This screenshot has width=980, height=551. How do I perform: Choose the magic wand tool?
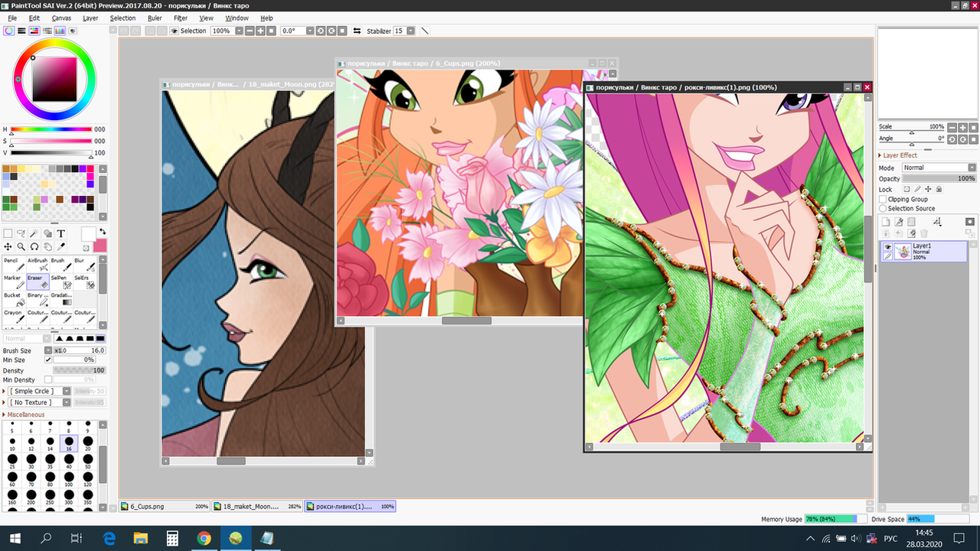tap(34, 233)
